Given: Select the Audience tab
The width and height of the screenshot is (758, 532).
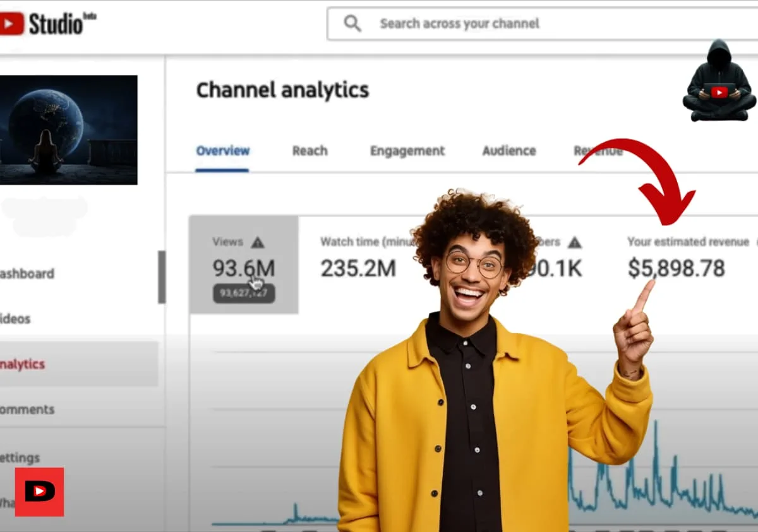Looking at the screenshot, I should click(x=509, y=151).
